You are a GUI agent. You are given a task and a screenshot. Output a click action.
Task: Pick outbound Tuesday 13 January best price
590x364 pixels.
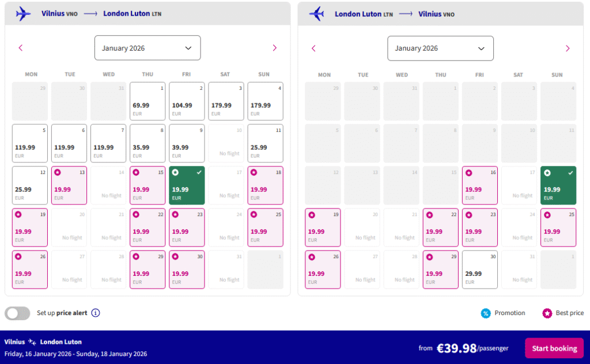[x=69, y=185]
